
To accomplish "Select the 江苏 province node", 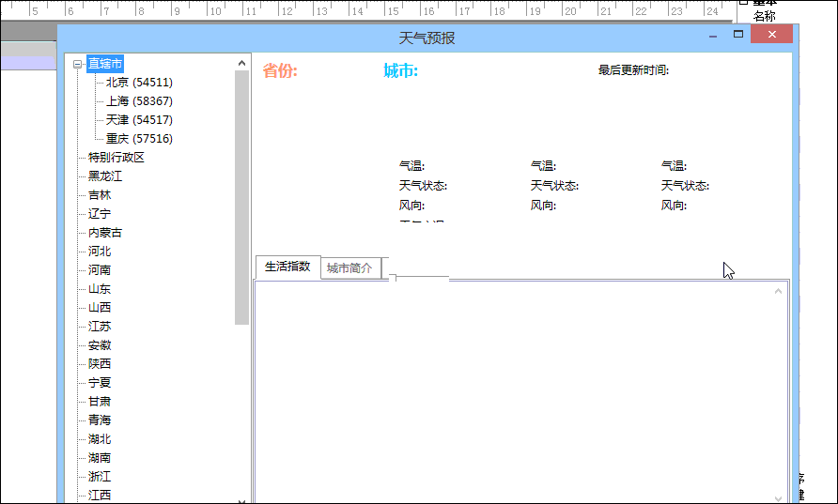I will coord(100,327).
